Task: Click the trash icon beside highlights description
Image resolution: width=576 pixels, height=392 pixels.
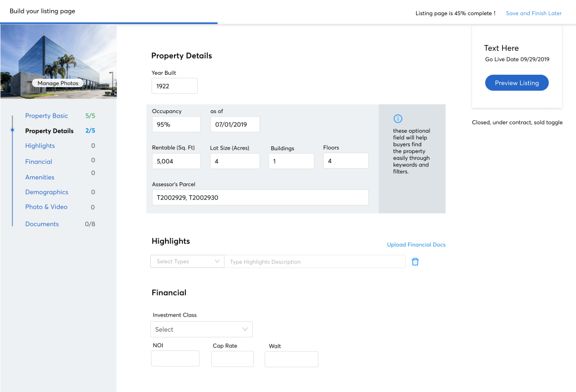Action: click(415, 262)
